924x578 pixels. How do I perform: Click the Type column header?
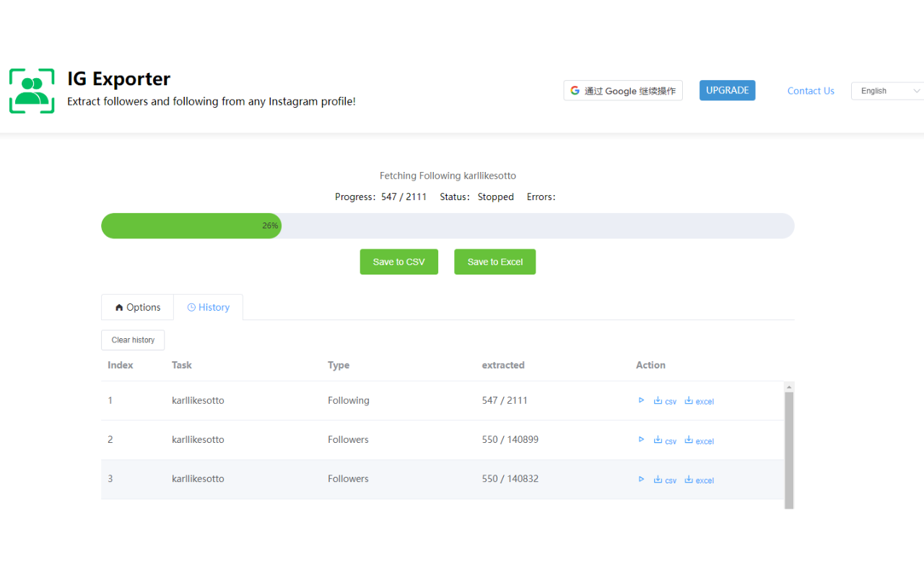tap(339, 365)
